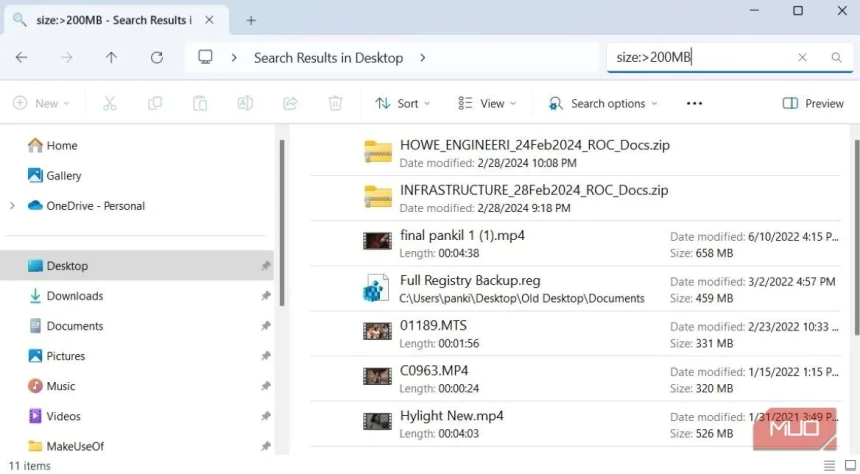Open the Sort dropdown menu
This screenshot has width=860, height=474.
click(403, 103)
